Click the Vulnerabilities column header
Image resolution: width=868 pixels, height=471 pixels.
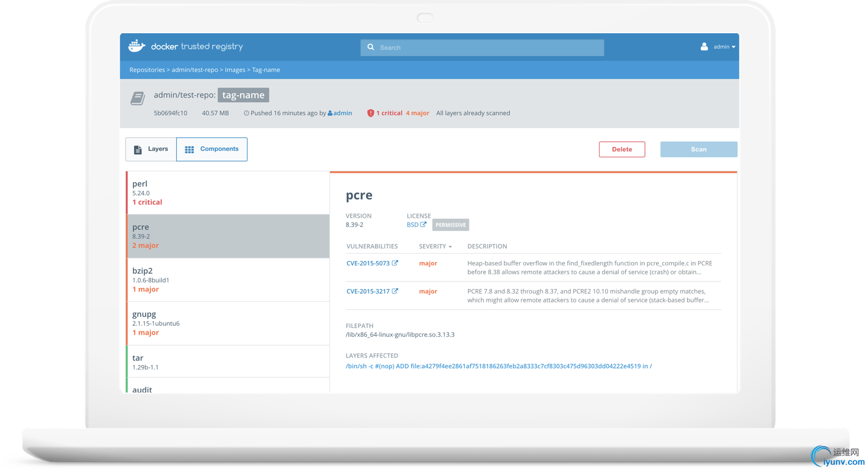pos(372,247)
